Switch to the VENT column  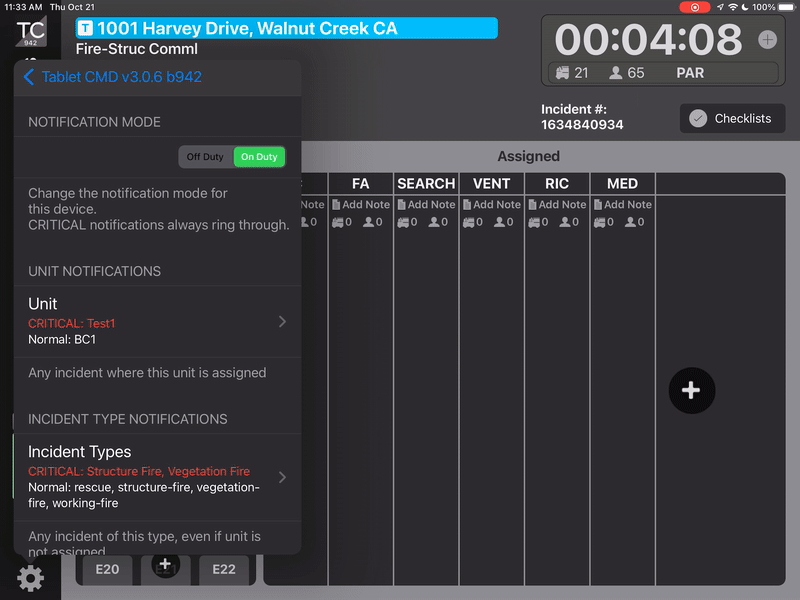coord(491,184)
